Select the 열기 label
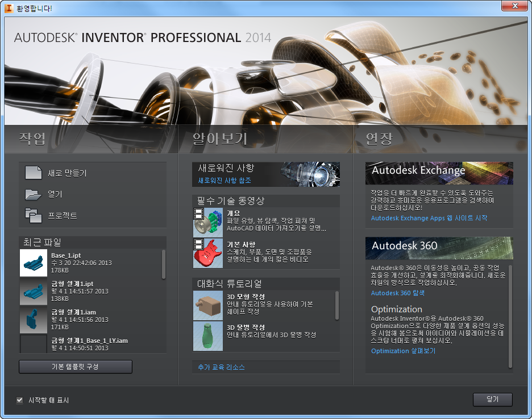The height and width of the screenshot is (419, 532). 55,194
